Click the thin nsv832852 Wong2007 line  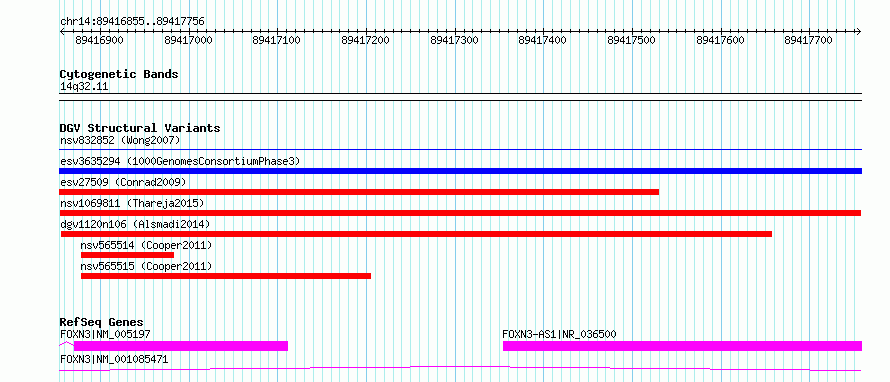[460, 150]
